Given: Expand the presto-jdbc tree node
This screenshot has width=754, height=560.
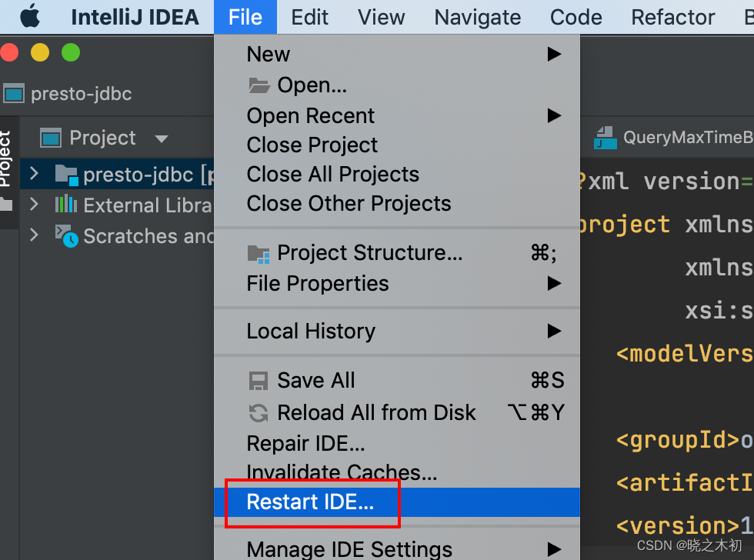Looking at the screenshot, I should (x=34, y=175).
